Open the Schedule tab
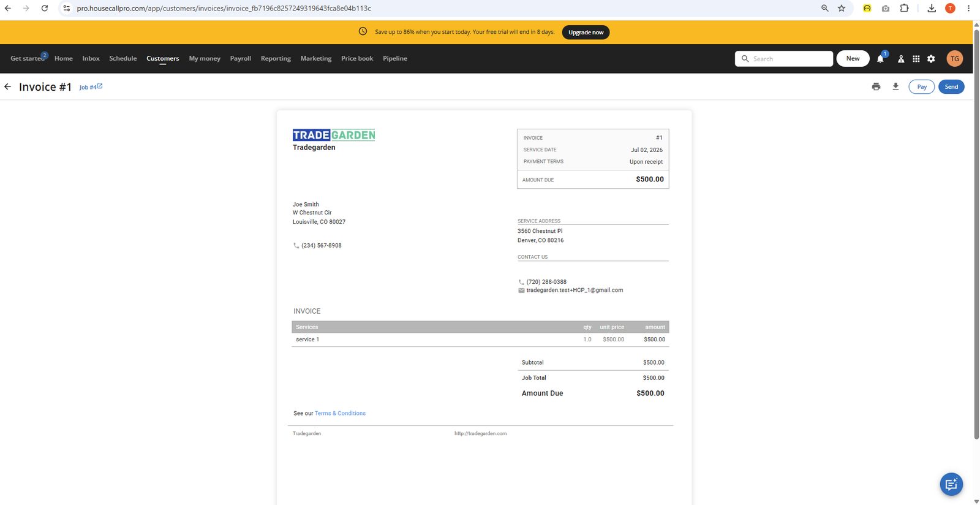This screenshot has width=980, height=505. click(123, 58)
